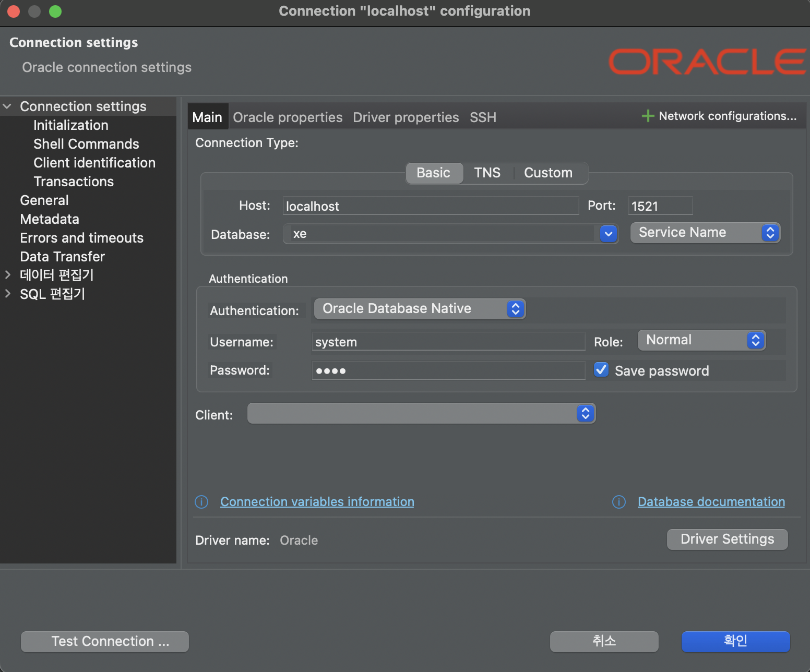810x672 pixels.
Task: Expand the 데이터 편집기 tree node
Action: 7,274
